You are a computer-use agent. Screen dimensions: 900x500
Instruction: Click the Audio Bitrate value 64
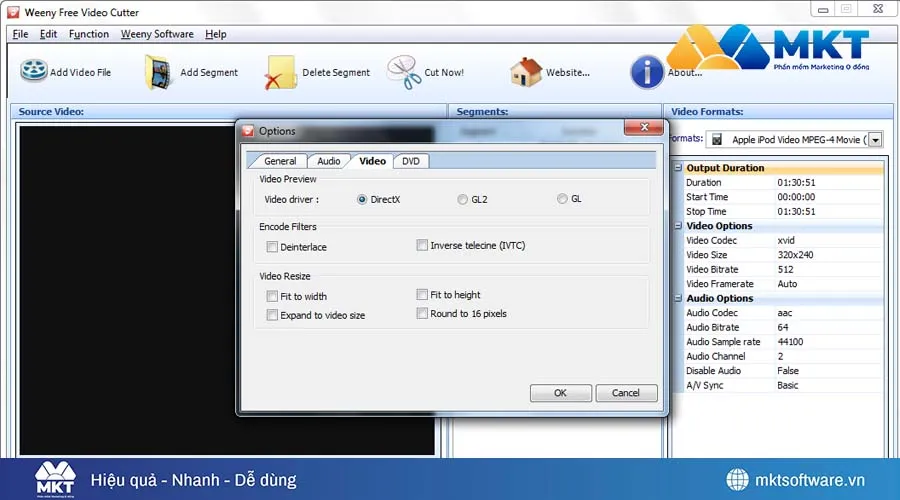coord(783,327)
